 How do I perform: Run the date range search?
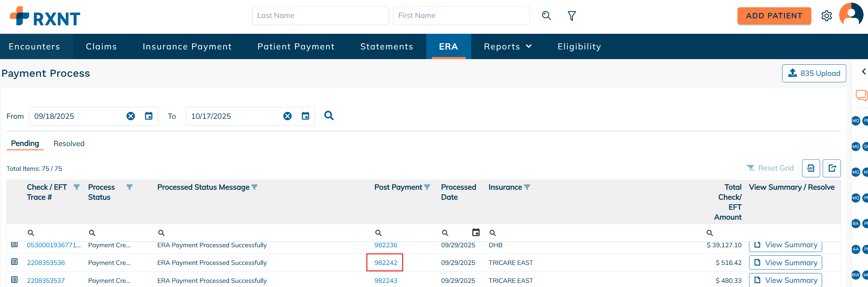coord(329,116)
